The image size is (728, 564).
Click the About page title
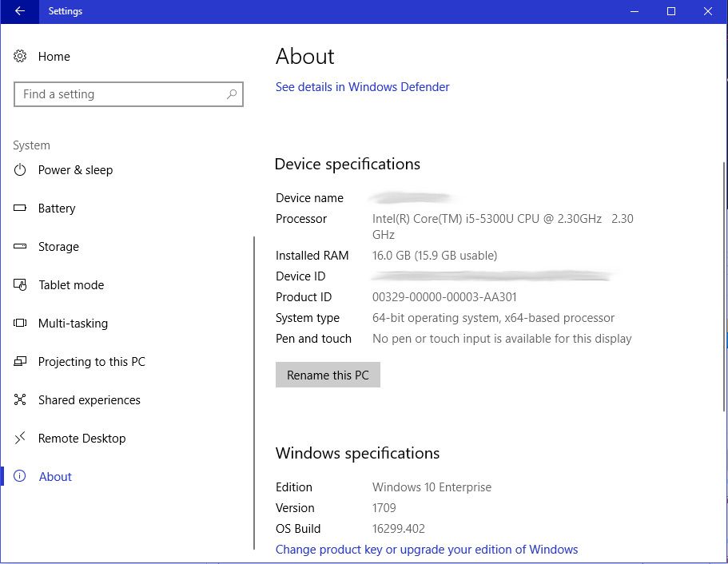coord(305,57)
